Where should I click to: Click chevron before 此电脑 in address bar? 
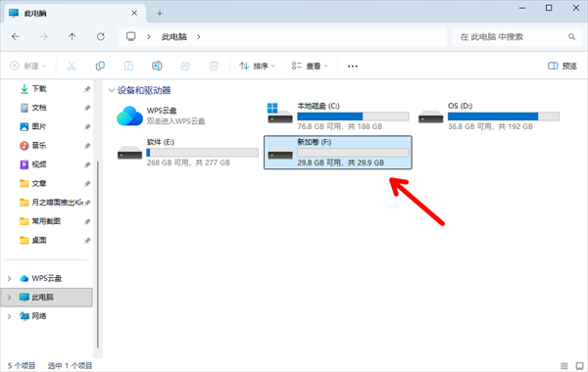click(x=149, y=37)
